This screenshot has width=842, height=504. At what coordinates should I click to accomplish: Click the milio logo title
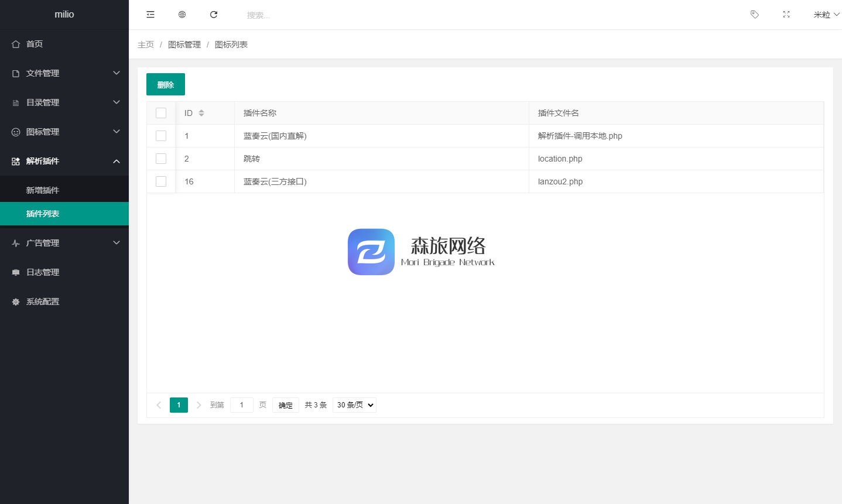(x=64, y=14)
